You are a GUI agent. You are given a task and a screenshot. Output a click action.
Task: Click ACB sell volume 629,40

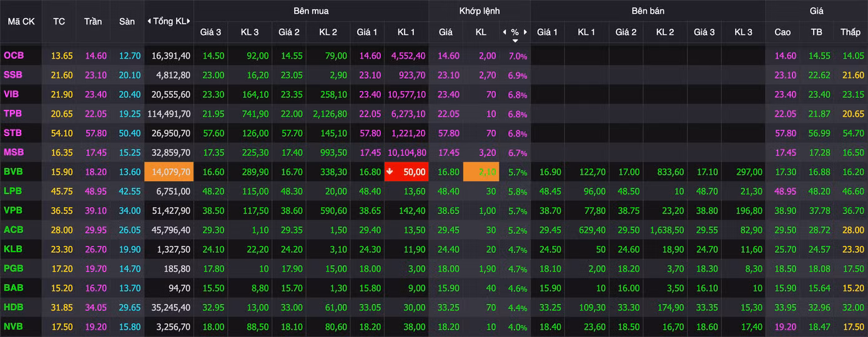coord(592,230)
